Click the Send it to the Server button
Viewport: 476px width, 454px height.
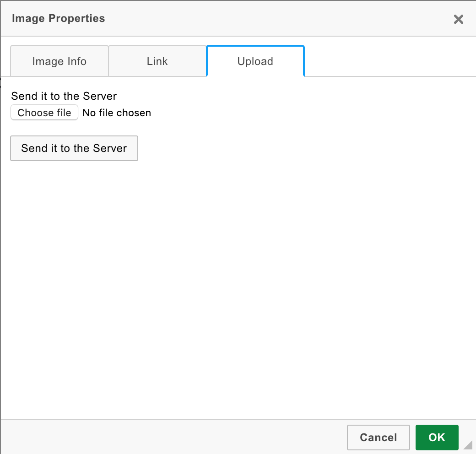click(x=74, y=148)
